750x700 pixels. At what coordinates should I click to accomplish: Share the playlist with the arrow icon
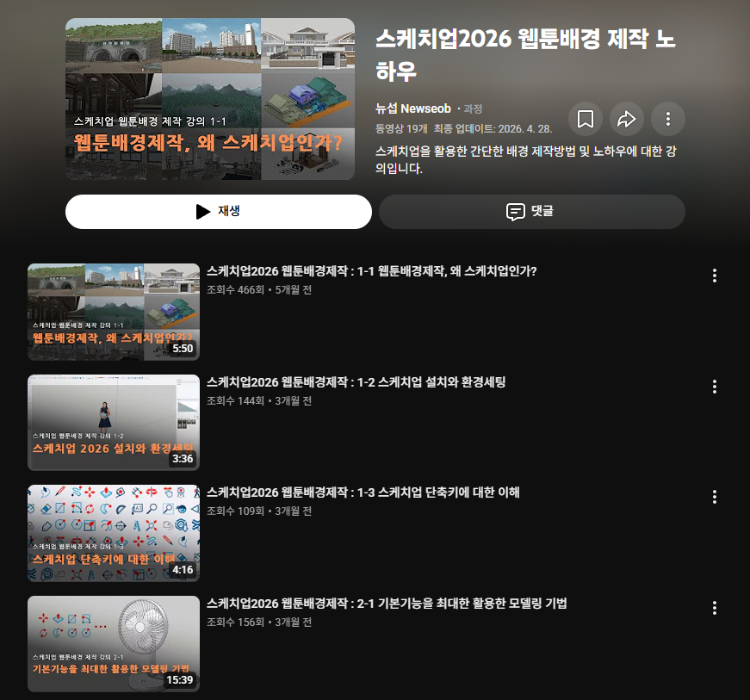pyautogui.click(x=627, y=119)
